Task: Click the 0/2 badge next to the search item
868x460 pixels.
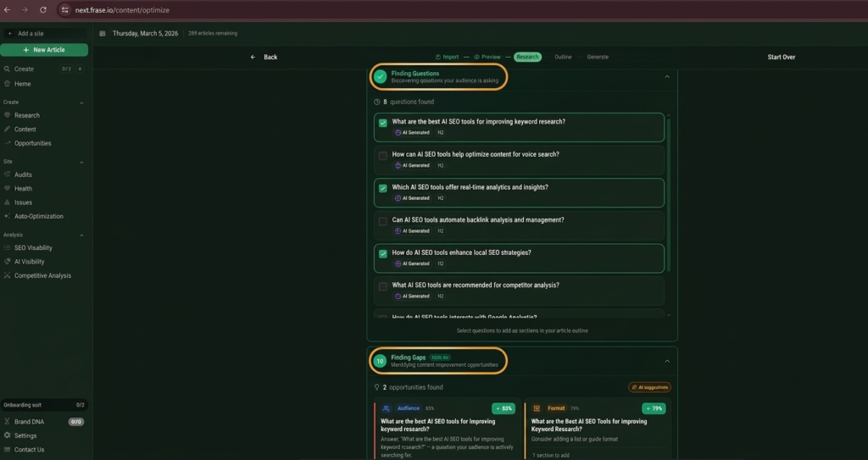Action: click(x=66, y=69)
